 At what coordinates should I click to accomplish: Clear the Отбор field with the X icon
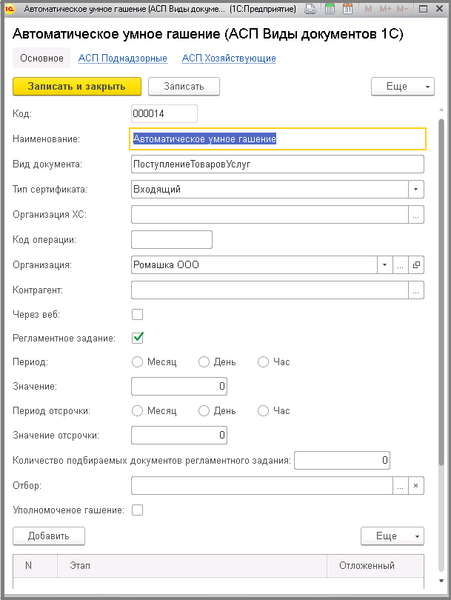[416, 486]
